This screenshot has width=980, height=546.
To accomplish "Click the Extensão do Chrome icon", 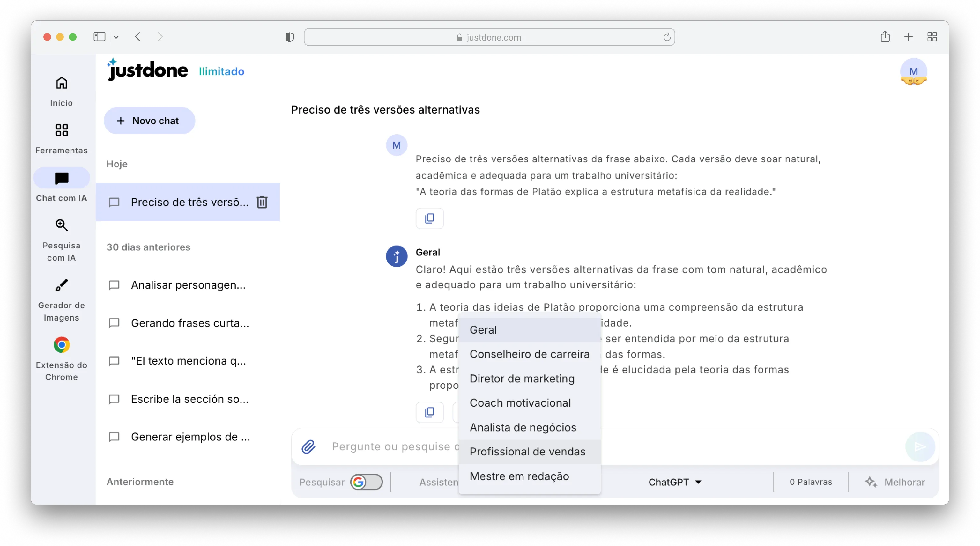I will [61, 345].
